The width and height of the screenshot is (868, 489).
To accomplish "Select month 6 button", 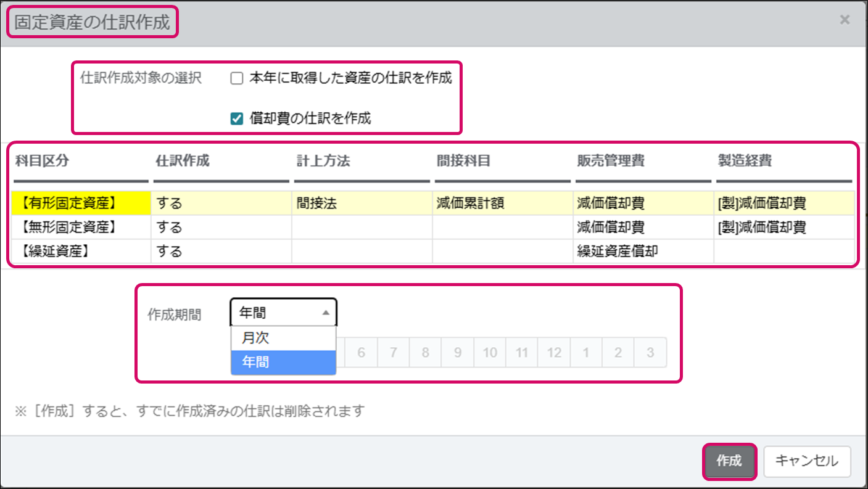I will (x=362, y=353).
